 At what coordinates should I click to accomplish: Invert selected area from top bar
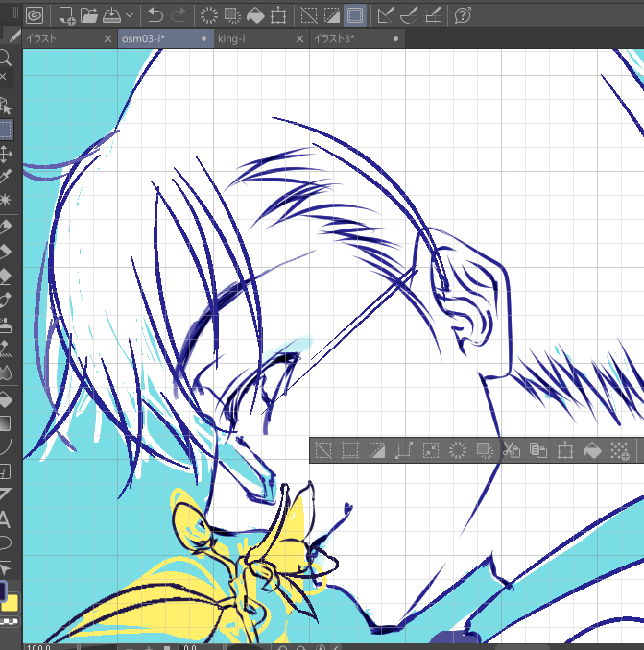coord(331,15)
